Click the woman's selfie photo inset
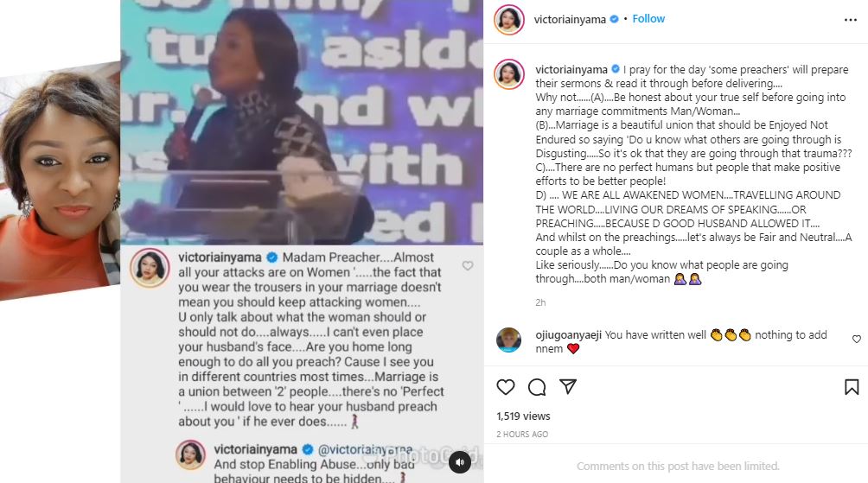Screen dimensions: 868x483 60,181
